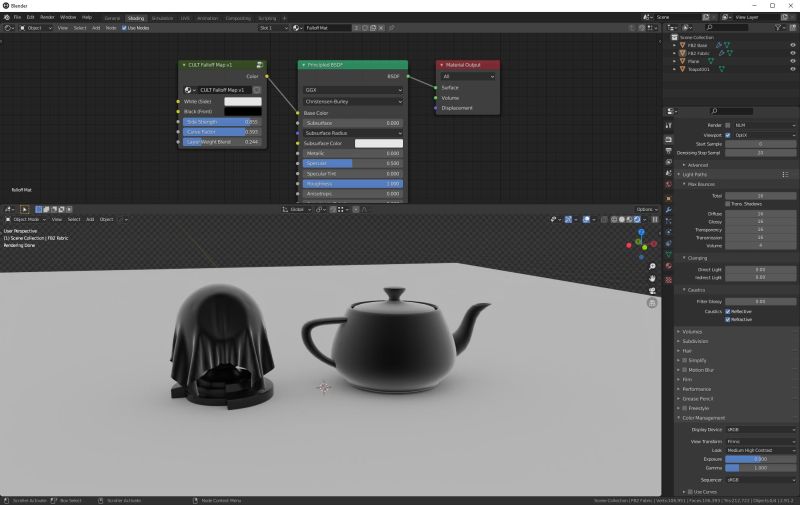Adjust the Specular slider in Principled BSDF
This screenshot has width=800, height=505.
point(353,163)
